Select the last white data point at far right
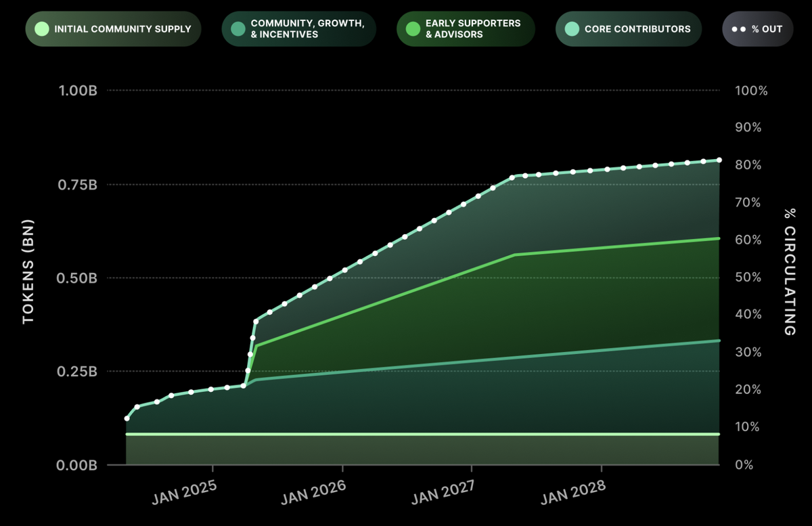812x526 pixels. pyautogui.click(x=719, y=160)
